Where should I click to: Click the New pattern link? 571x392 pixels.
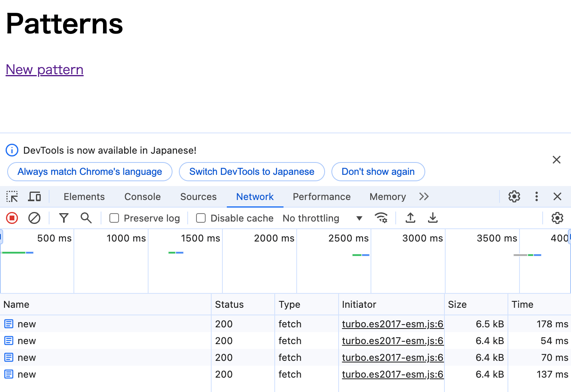45,70
